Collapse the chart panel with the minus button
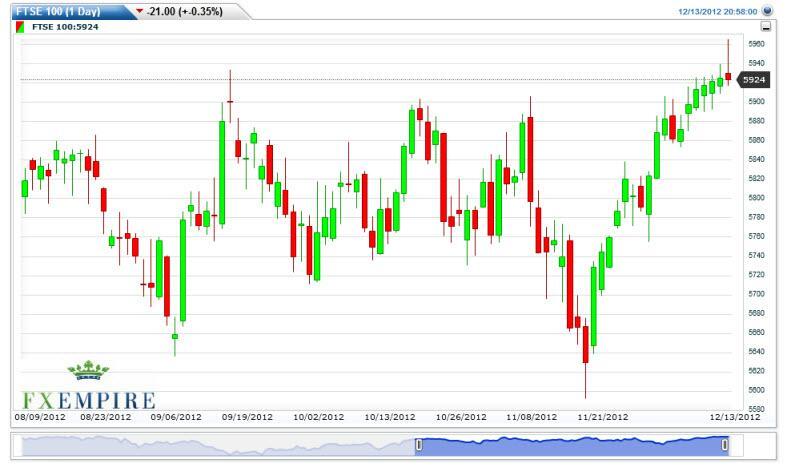 (x=766, y=27)
